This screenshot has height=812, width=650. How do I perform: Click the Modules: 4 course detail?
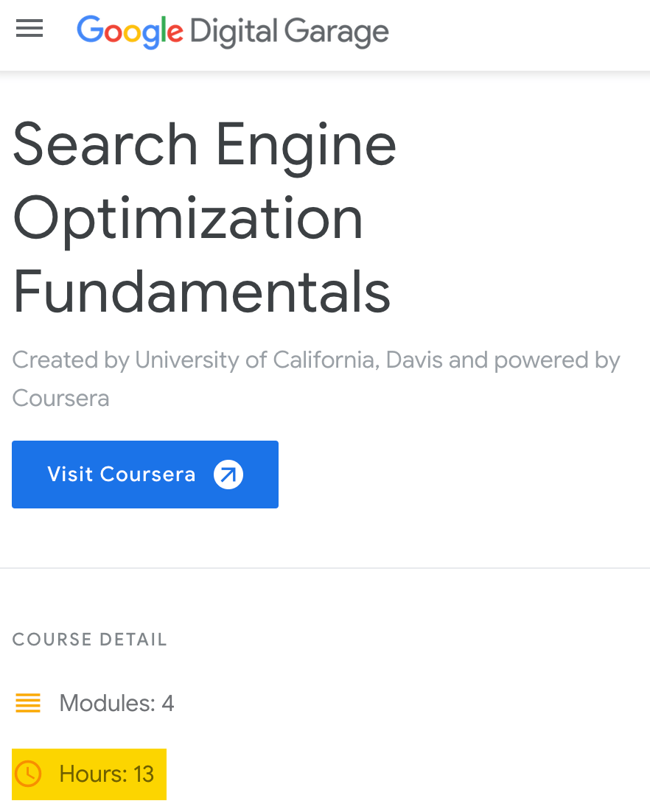(116, 702)
